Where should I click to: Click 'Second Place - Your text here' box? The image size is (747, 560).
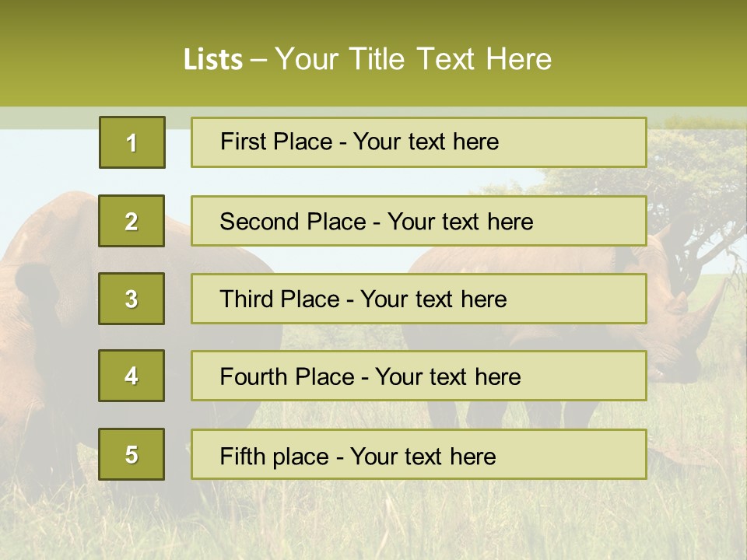coord(419,221)
